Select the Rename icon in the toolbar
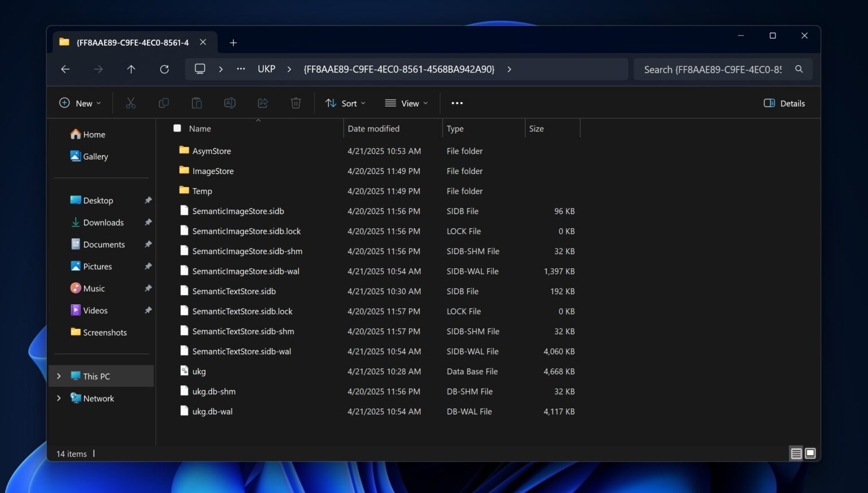 click(229, 103)
